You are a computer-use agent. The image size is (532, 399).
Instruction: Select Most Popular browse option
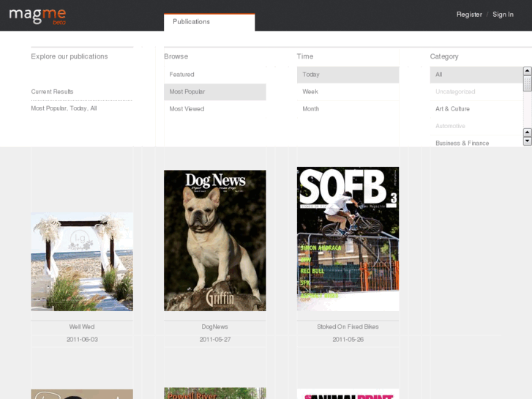click(x=214, y=92)
